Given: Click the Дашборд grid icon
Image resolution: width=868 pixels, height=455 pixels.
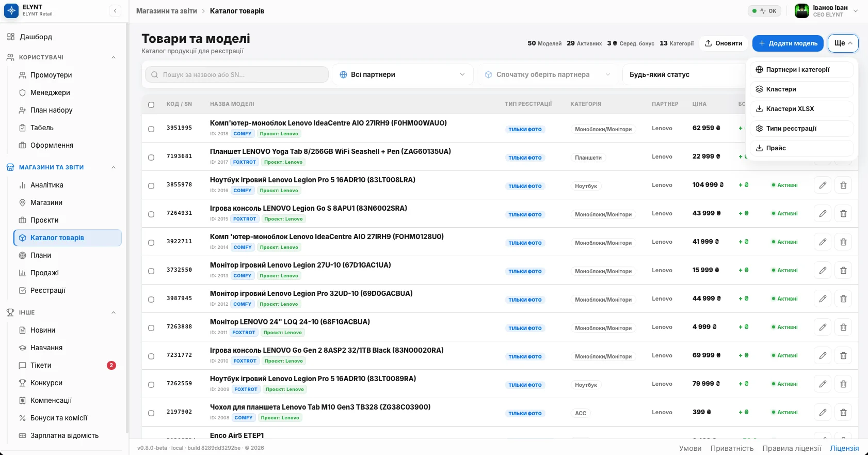Looking at the screenshot, I should 11,37.
